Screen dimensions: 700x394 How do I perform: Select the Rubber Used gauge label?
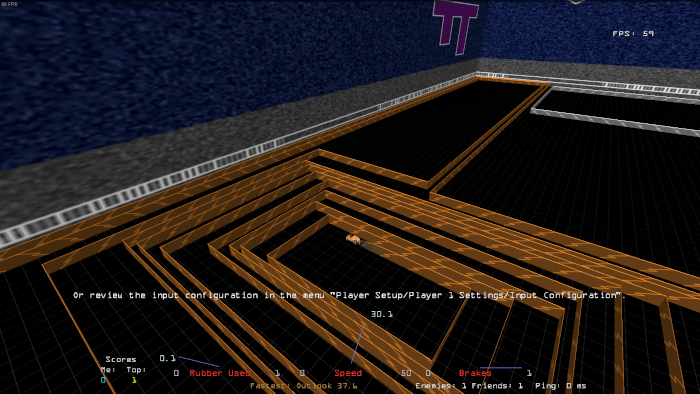pyautogui.click(x=220, y=373)
